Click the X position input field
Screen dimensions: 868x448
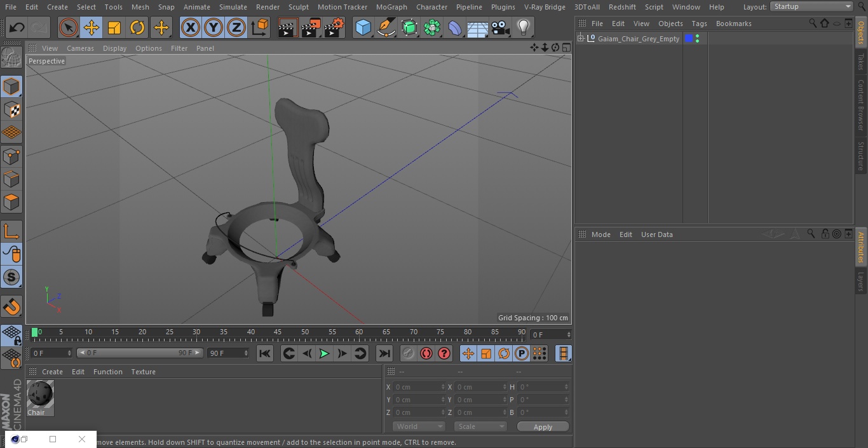(x=419, y=387)
